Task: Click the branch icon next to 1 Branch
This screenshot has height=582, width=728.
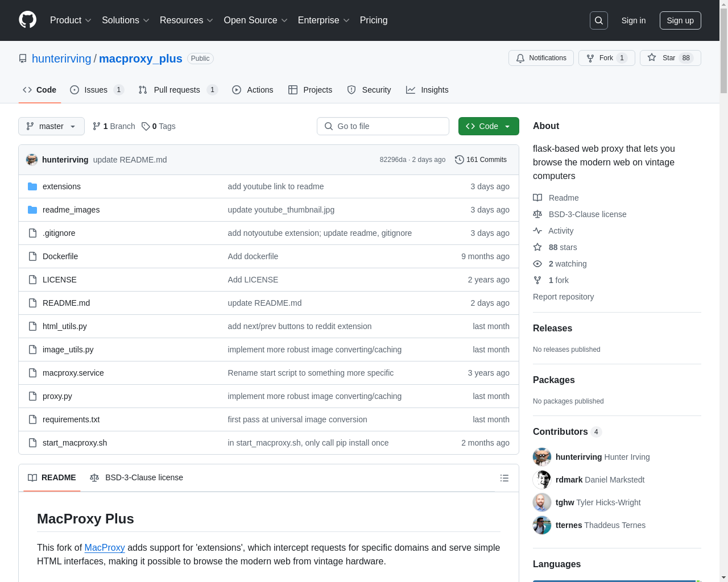Action: click(97, 126)
